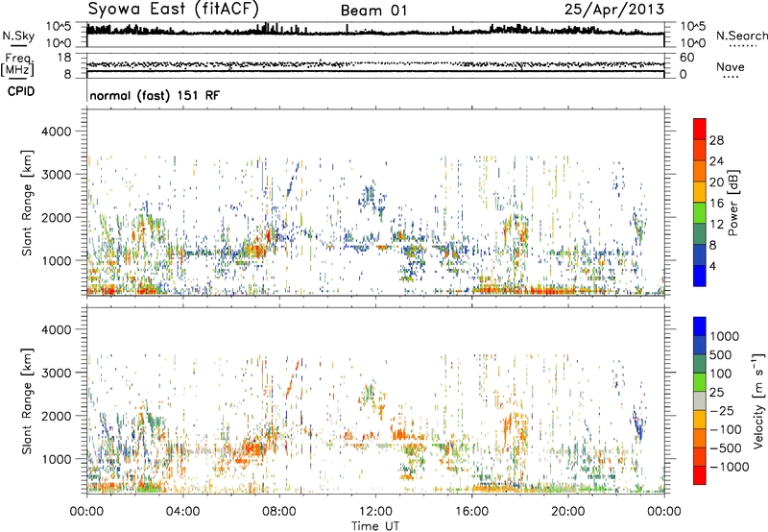768x532 pixels.
Task: Select the "16:00" time tick label
Action: (471, 512)
